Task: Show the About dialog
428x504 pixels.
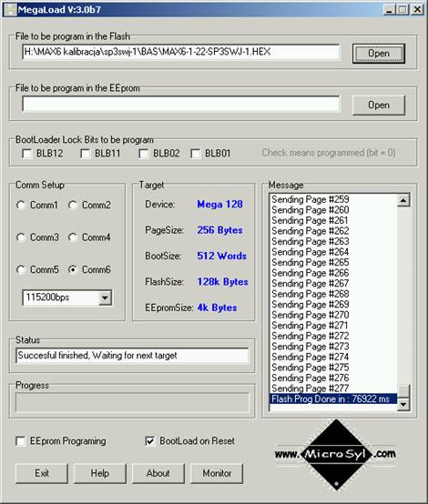Action: 158,473
